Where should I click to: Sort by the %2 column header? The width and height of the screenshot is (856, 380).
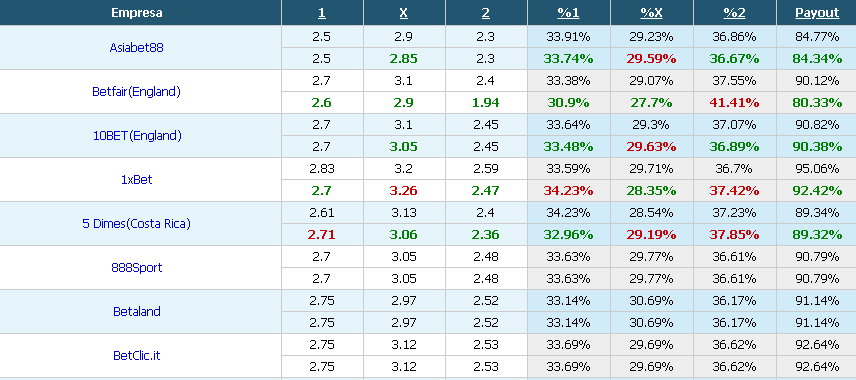pos(734,13)
